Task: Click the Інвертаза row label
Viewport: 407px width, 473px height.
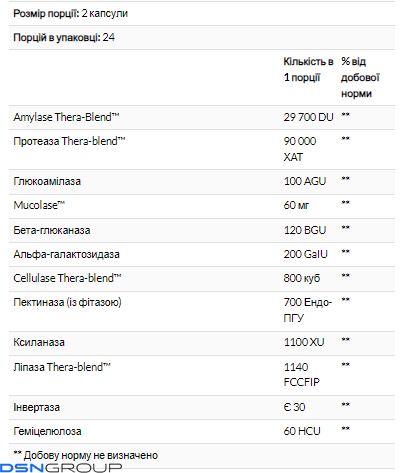Action: pos(37,407)
